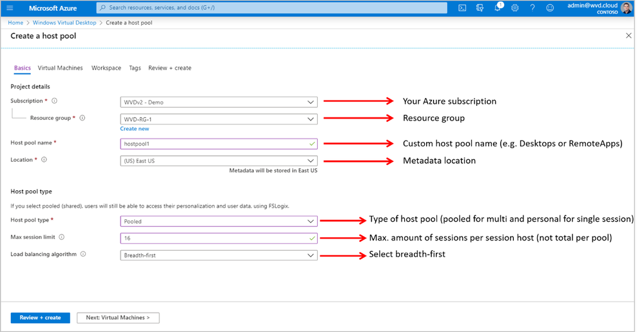This screenshot has width=644, height=332.
Task: Open the Location dropdown (US) East US
Action: pos(219,161)
